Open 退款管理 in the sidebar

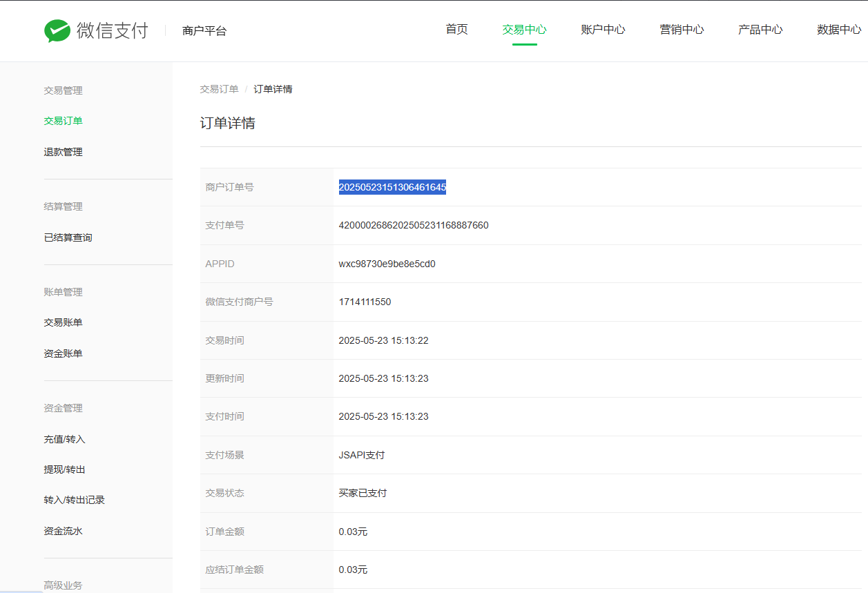pyautogui.click(x=64, y=152)
